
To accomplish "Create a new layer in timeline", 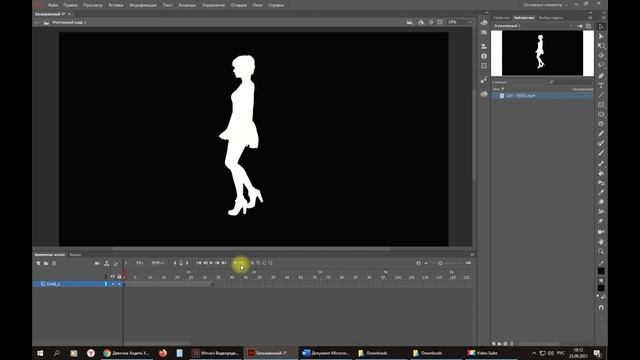I will 38,263.
